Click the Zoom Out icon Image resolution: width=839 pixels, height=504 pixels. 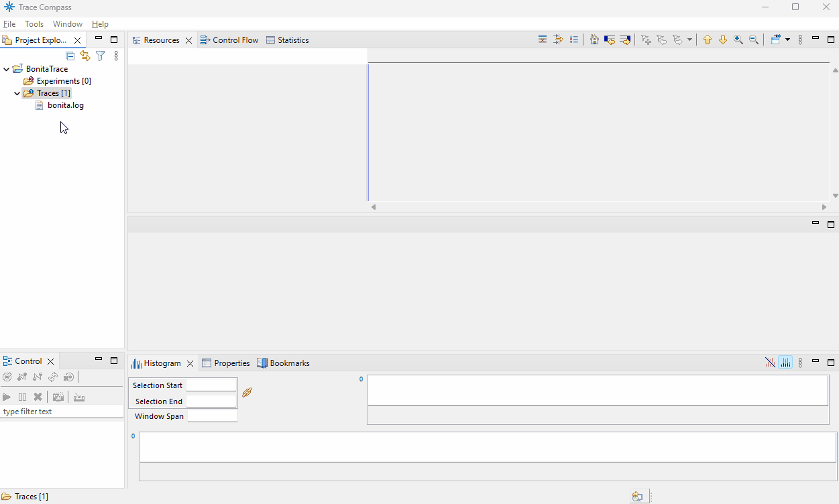click(753, 40)
